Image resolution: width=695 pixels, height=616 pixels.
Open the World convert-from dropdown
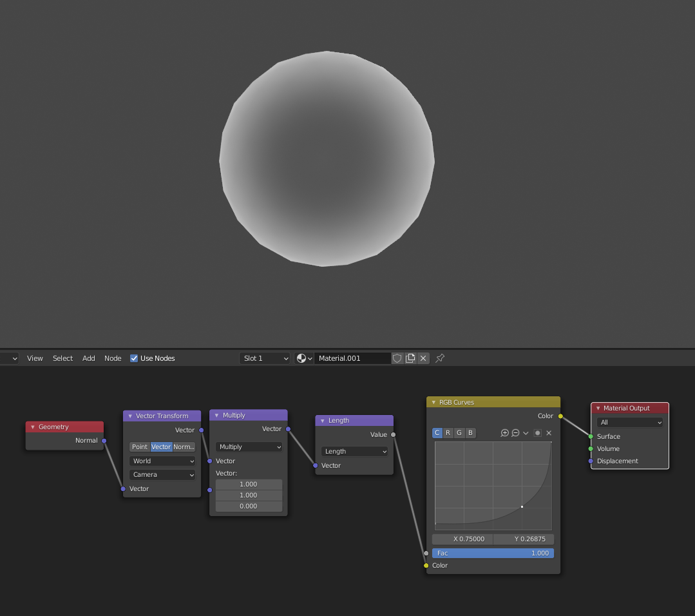(162, 461)
